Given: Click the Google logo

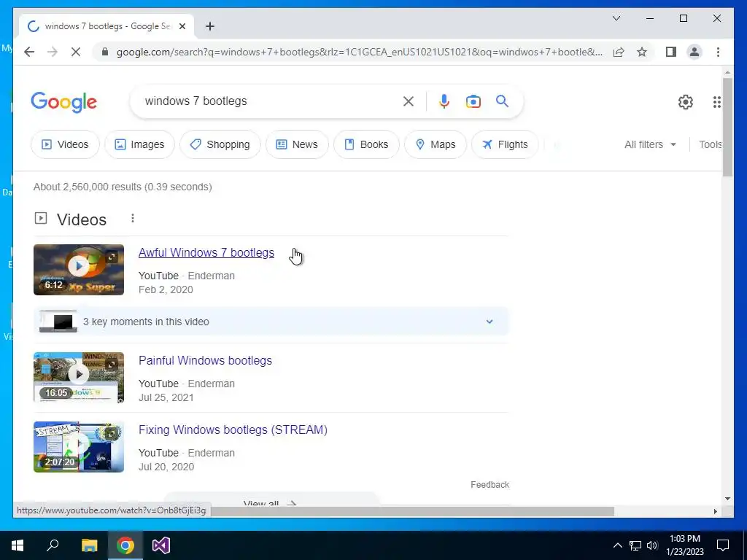Looking at the screenshot, I should click(64, 102).
